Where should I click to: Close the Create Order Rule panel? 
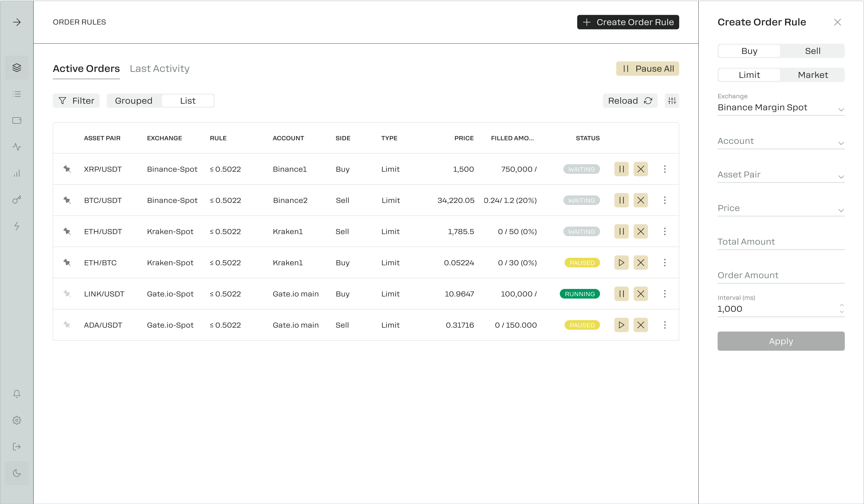tap(837, 22)
